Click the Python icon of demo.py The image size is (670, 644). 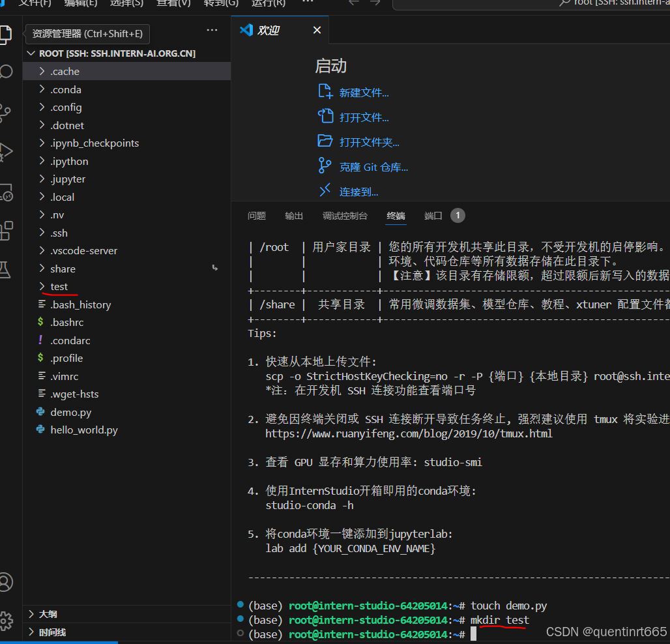[40, 411]
